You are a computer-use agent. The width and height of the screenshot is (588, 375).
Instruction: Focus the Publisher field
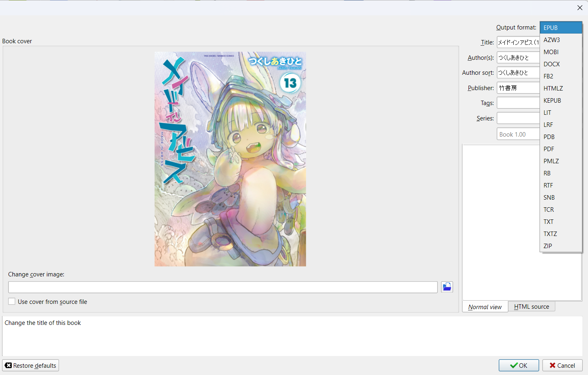point(518,88)
